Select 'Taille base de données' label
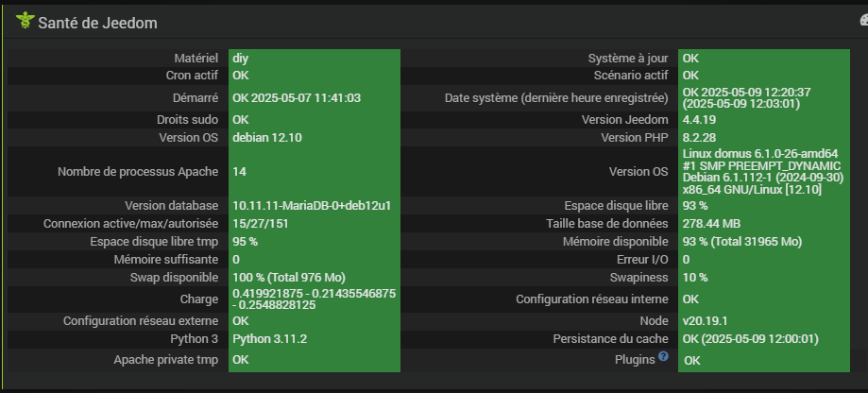This screenshot has height=393, width=868. 607,224
